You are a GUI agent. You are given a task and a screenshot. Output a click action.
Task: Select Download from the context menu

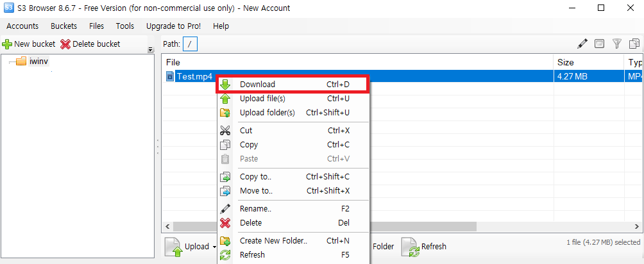point(293,85)
